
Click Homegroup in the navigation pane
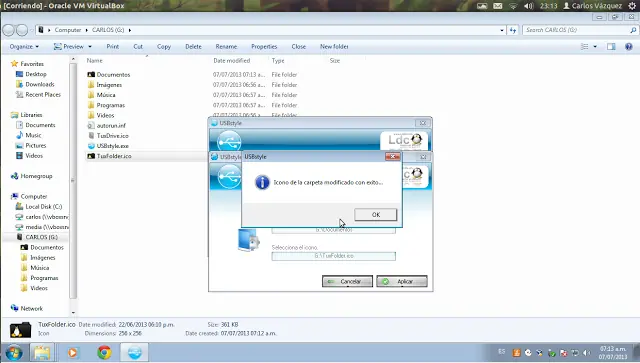tap(36, 176)
